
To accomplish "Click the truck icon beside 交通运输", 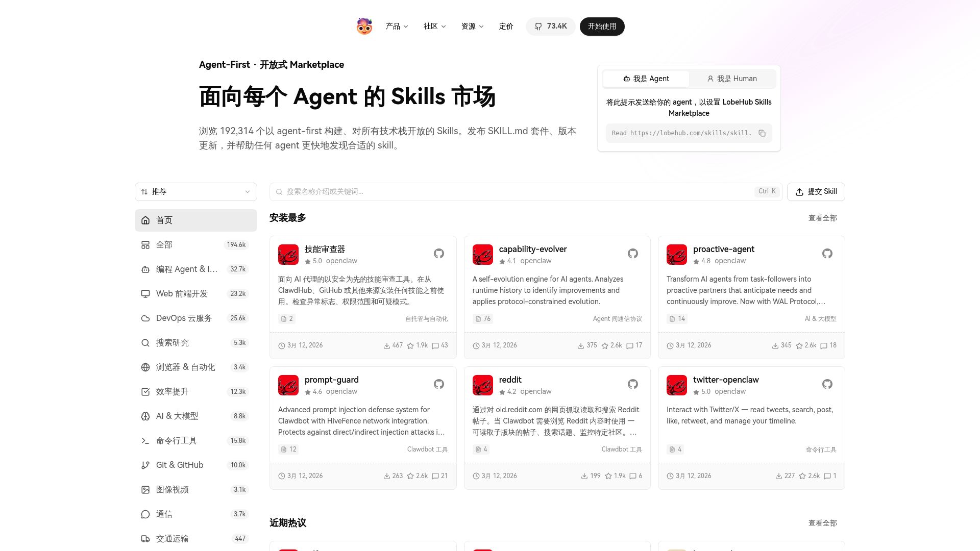I will pyautogui.click(x=145, y=539).
